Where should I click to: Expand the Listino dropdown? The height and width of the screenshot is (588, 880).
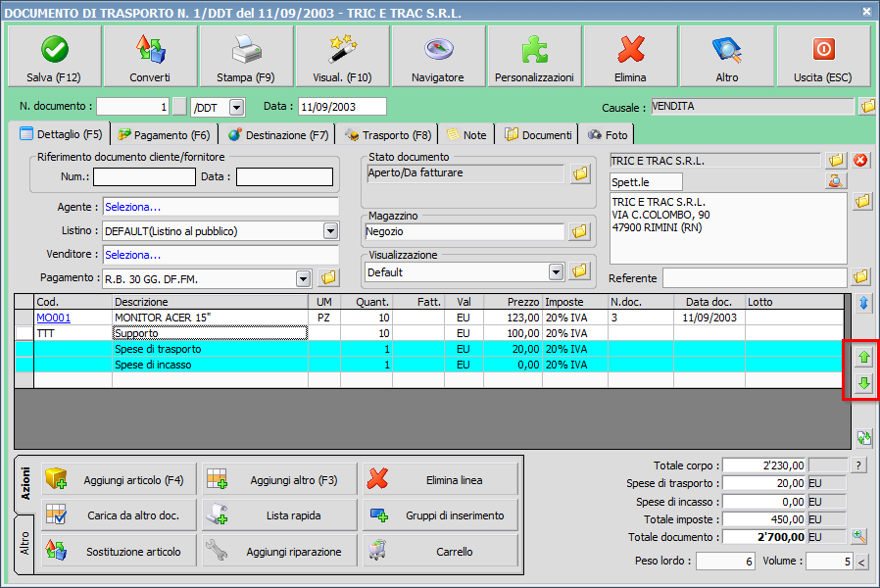coord(330,231)
